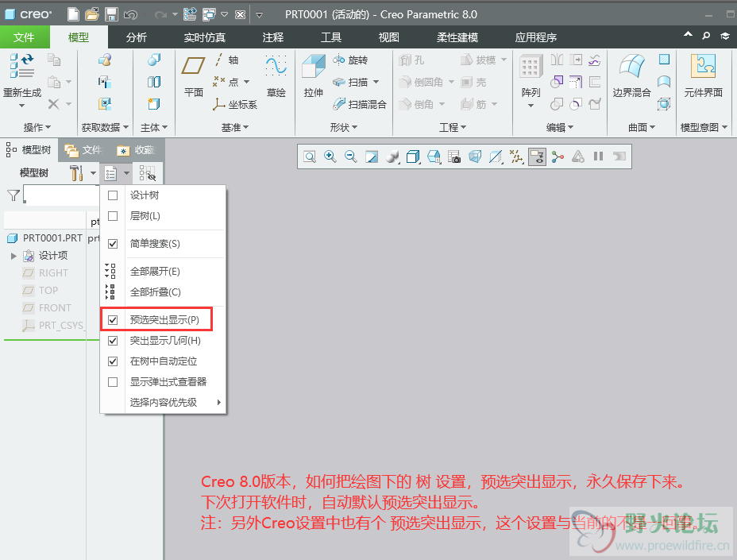The width and height of the screenshot is (737, 560).
Task: Open 选择内容优先级 submenu
Action: (x=163, y=403)
